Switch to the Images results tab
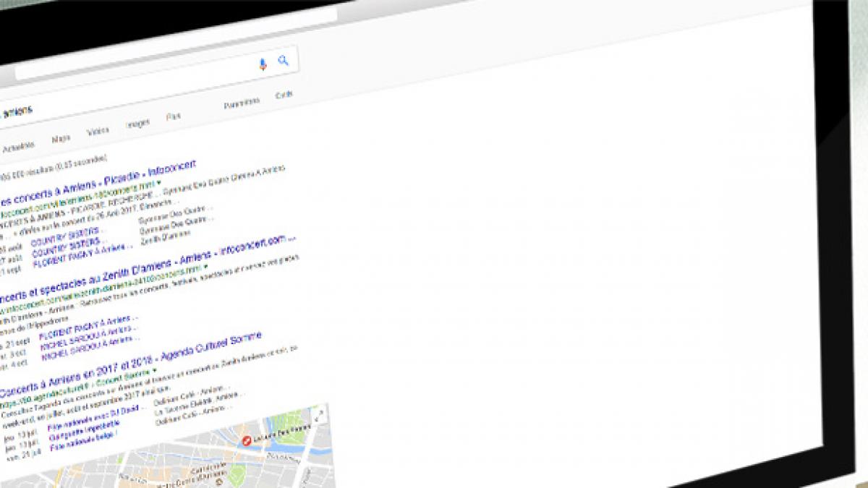The height and width of the screenshot is (488, 868). click(x=137, y=124)
